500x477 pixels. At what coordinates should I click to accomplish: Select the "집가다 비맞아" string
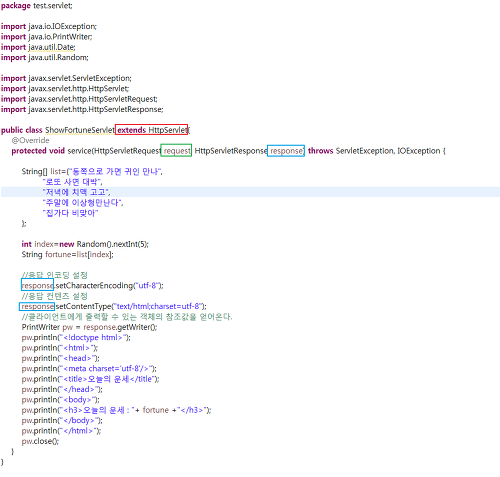70,213
